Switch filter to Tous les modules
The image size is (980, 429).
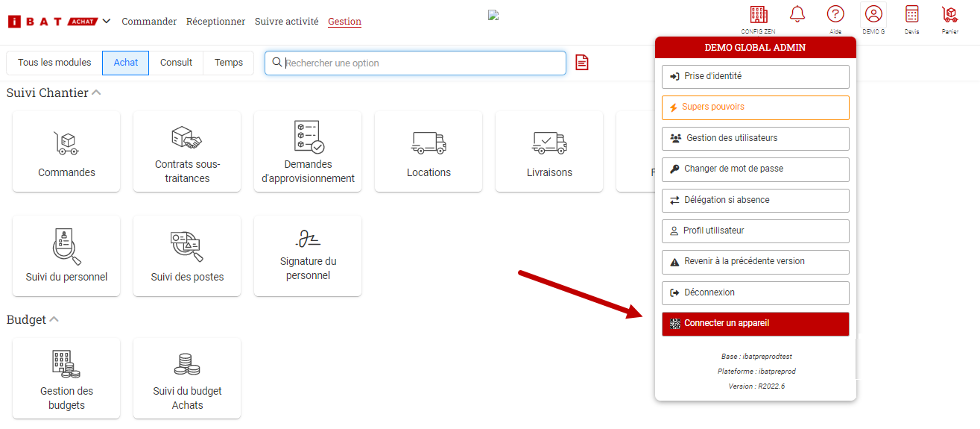coord(54,63)
